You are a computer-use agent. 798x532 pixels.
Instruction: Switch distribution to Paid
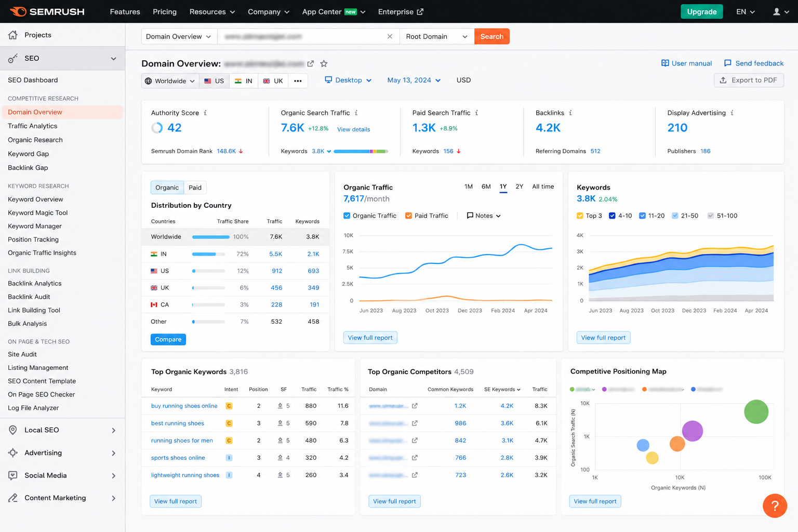(x=195, y=188)
